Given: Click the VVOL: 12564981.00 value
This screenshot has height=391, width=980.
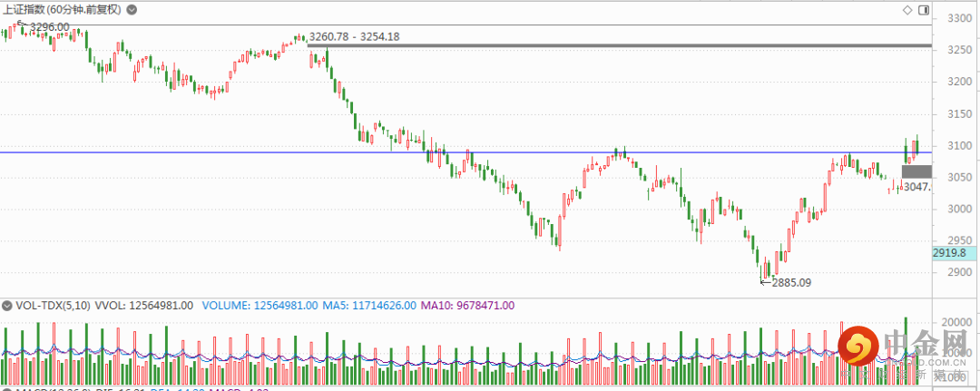Looking at the screenshot, I should coord(143,306).
